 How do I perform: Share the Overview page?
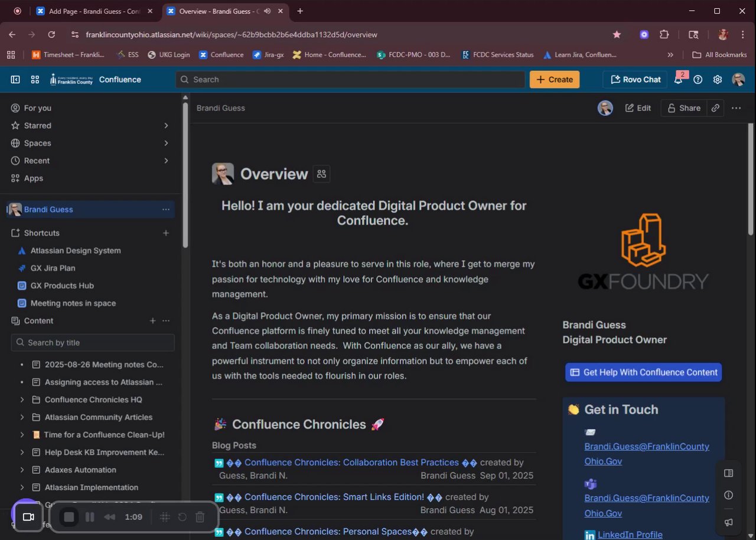click(683, 108)
